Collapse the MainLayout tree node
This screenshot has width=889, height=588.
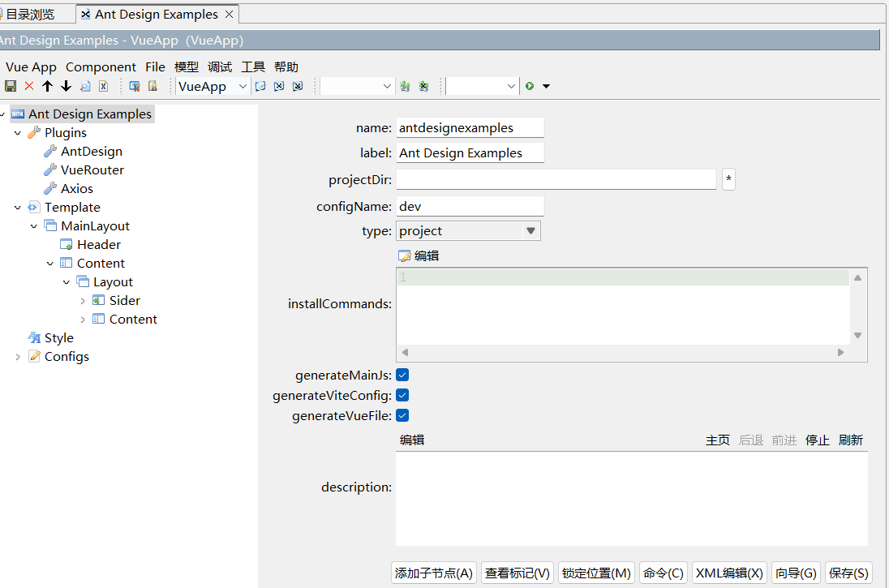pyautogui.click(x=34, y=226)
